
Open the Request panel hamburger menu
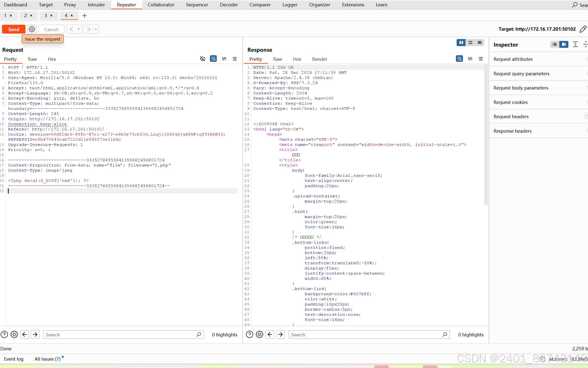tap(235, 59)
